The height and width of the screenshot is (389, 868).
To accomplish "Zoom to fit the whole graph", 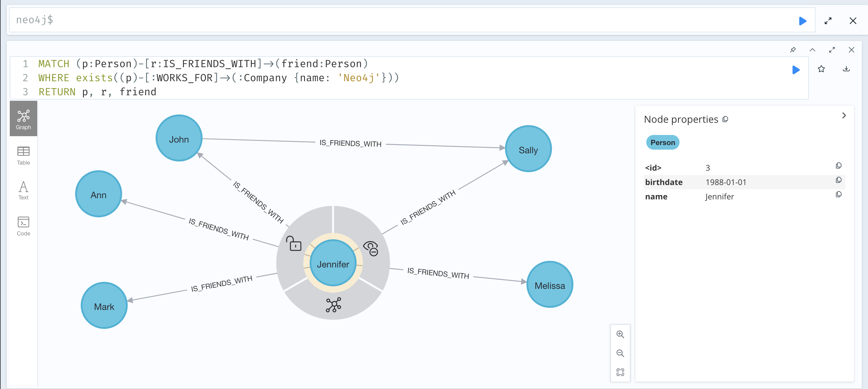I will click(x=620, y=372).
